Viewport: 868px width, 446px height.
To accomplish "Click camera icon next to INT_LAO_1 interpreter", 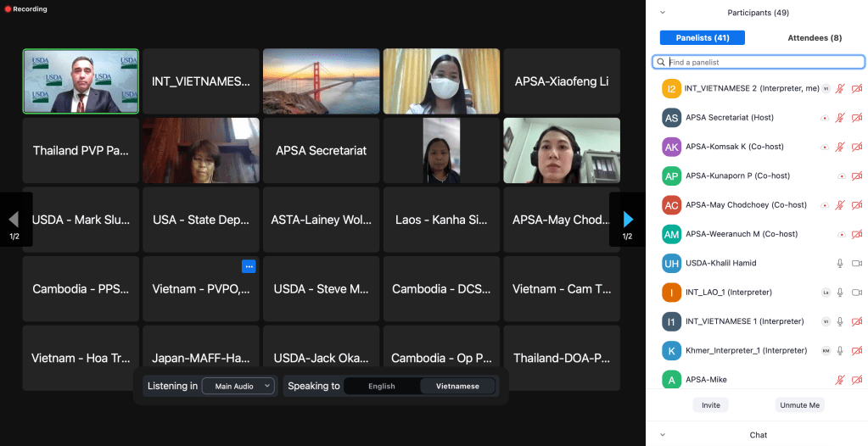I will [x=857, y=293].
